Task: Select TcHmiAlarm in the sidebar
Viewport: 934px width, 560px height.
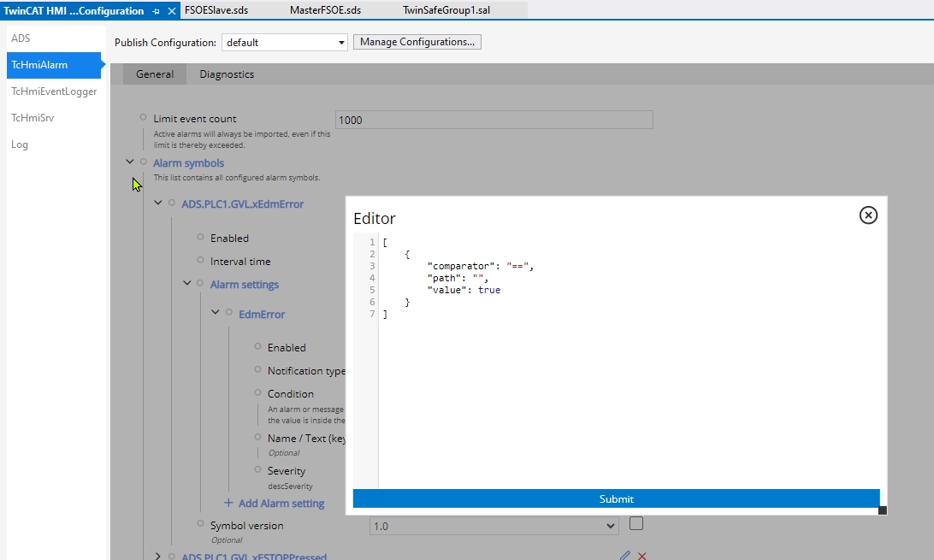Action: point(54,65)
